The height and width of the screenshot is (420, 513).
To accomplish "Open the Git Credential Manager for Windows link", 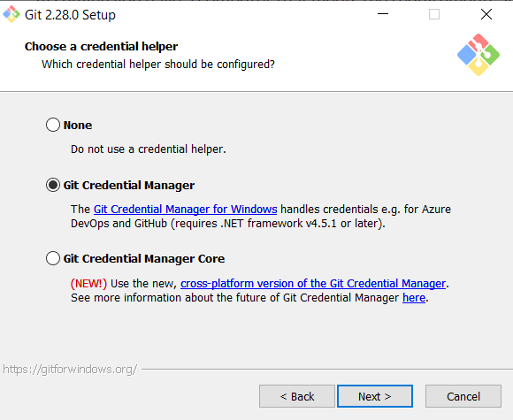I will (x=186, y=209).
